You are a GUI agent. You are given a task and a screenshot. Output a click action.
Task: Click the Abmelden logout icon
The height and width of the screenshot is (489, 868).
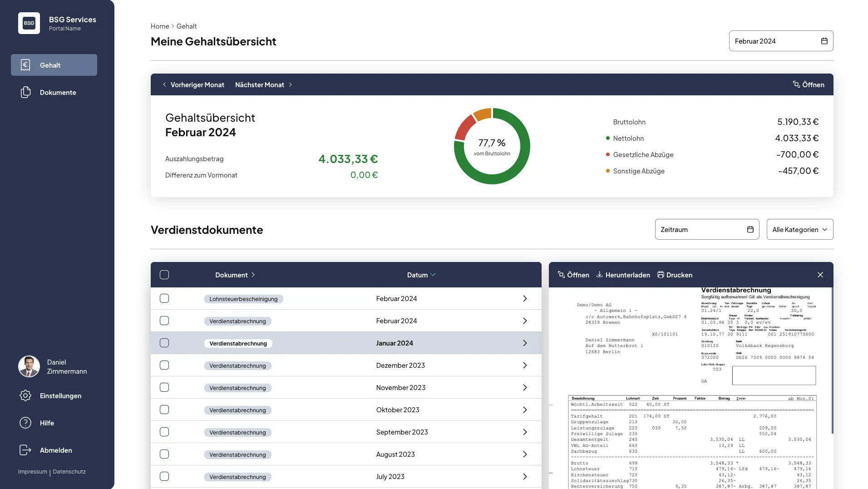point(25,450)
